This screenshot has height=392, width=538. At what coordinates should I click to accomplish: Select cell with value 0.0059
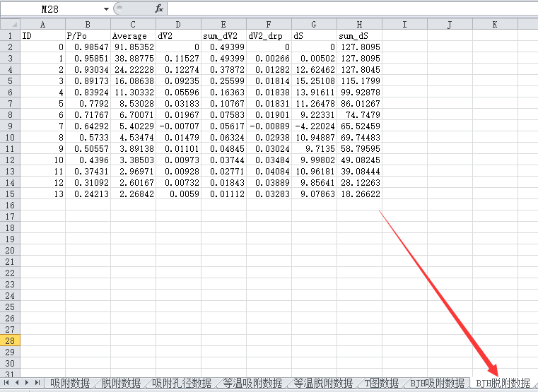178,194
